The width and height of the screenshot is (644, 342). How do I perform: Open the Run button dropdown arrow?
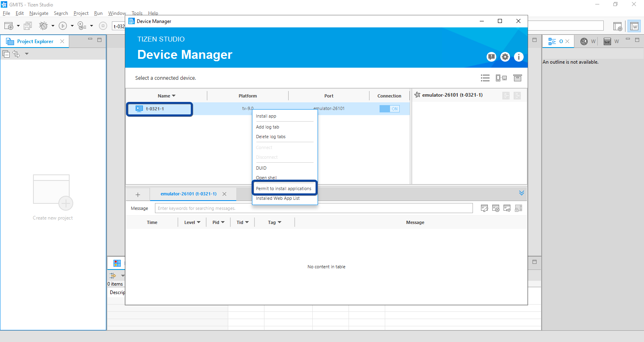point(72,26)
